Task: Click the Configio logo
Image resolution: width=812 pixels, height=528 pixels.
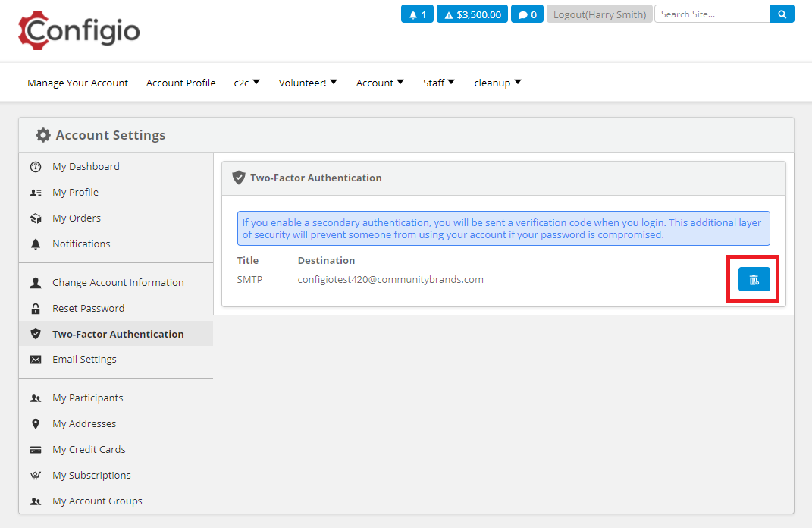Action: click(x=79, y=30)
